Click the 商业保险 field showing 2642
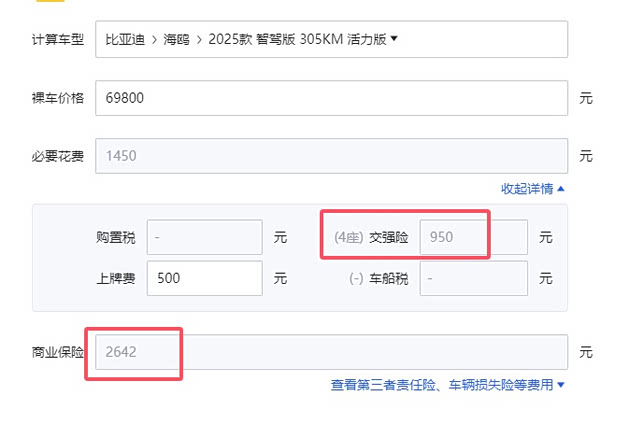 (x=332, y=352)
